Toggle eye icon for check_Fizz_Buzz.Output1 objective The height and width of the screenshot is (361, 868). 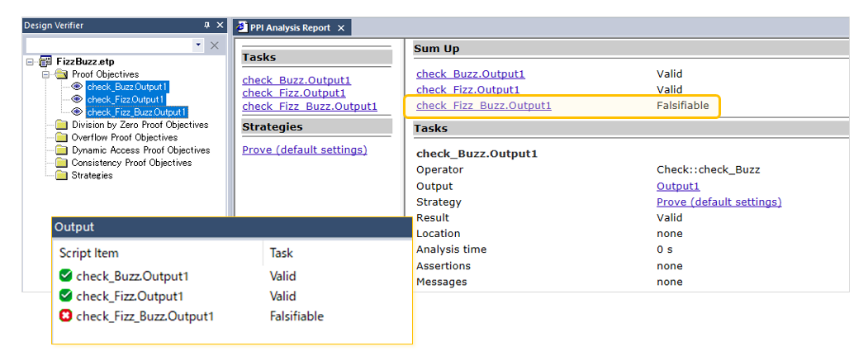pyautogui.click(x=77, y=112)
